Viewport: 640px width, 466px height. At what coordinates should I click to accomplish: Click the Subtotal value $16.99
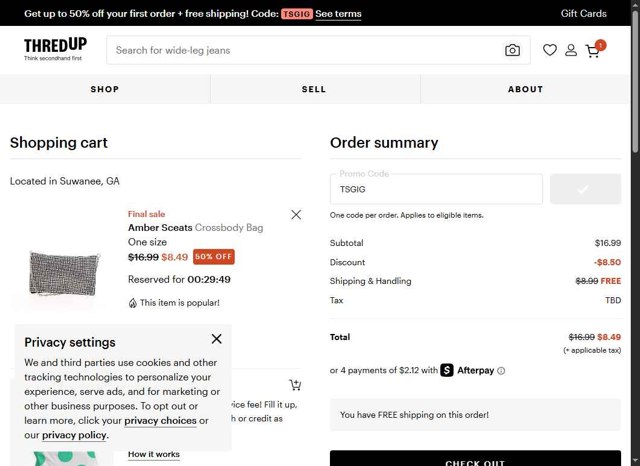tap(608, 243)
